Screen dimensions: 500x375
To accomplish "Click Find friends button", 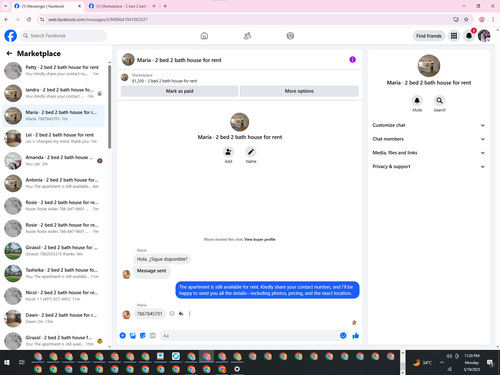I will (x=429, y=36).
